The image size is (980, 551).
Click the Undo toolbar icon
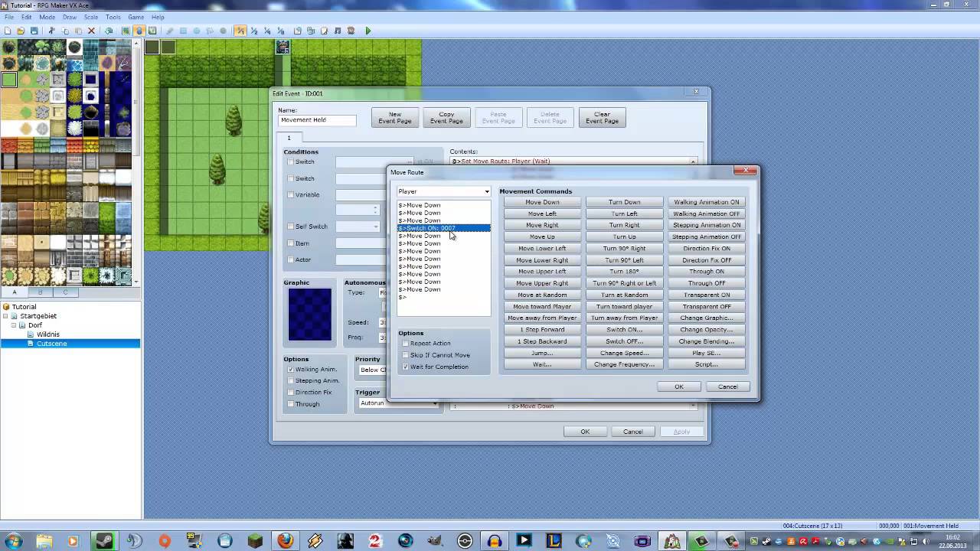point(109,31)
